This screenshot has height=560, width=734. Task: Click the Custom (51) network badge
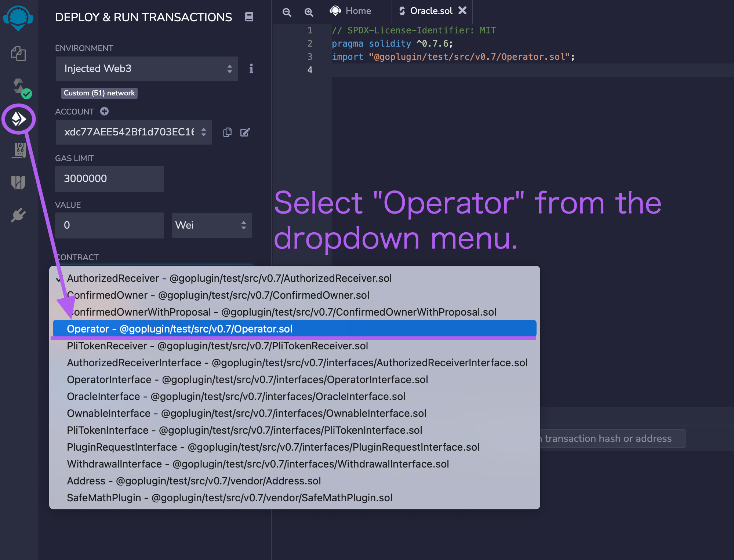[99, 93]
